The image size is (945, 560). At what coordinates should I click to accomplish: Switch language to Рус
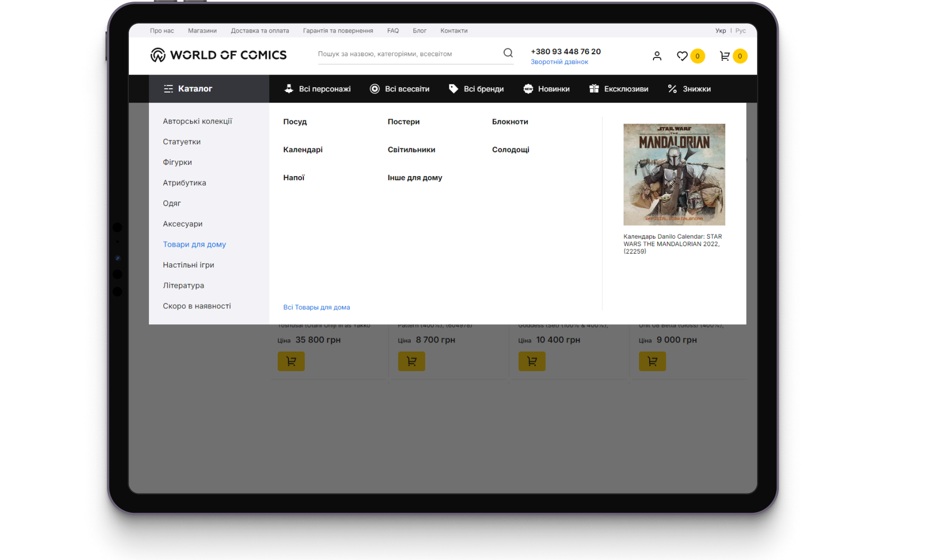[x=741, y=31]
